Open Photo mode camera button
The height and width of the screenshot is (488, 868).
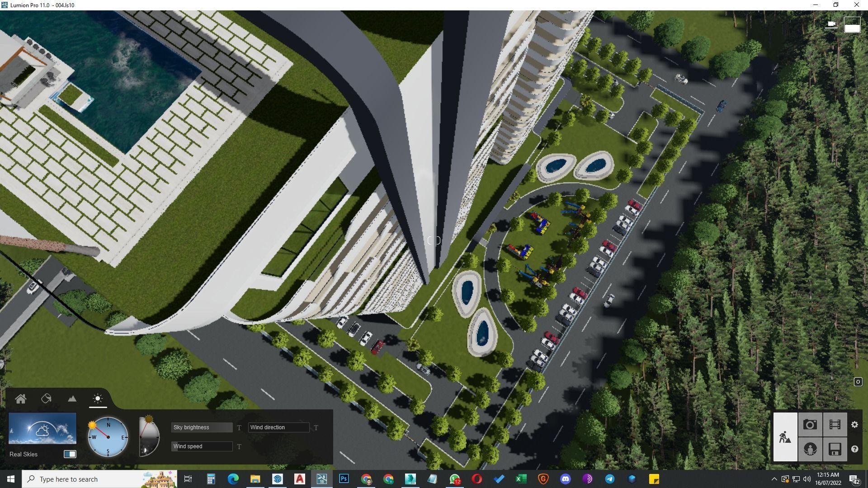coord(810,425)
